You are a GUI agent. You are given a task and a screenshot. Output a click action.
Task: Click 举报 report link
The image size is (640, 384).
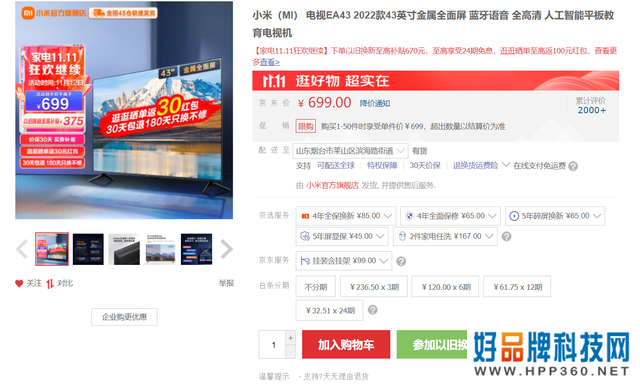click(226, 283)
